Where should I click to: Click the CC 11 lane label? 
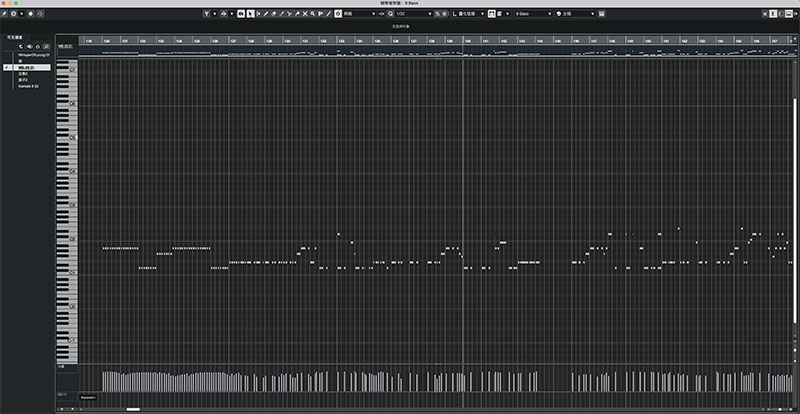tap(60, 394)
